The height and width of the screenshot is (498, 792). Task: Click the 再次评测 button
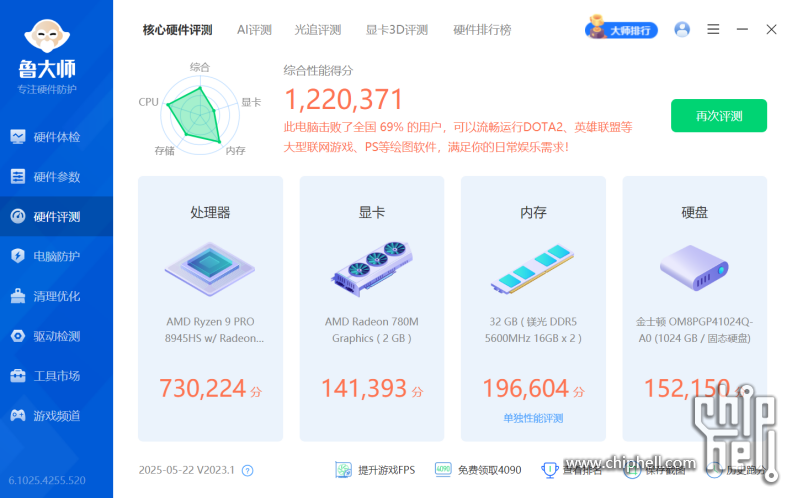[x=719, y=116]
